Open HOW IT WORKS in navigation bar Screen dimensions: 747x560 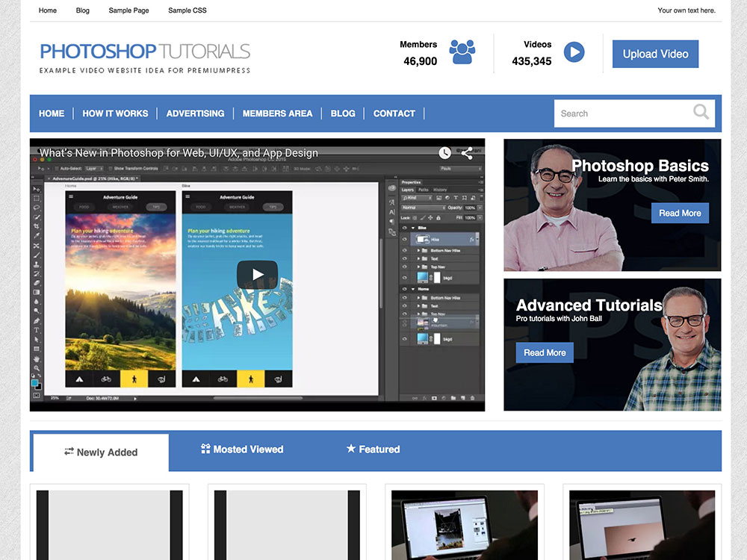coord(115,113)
